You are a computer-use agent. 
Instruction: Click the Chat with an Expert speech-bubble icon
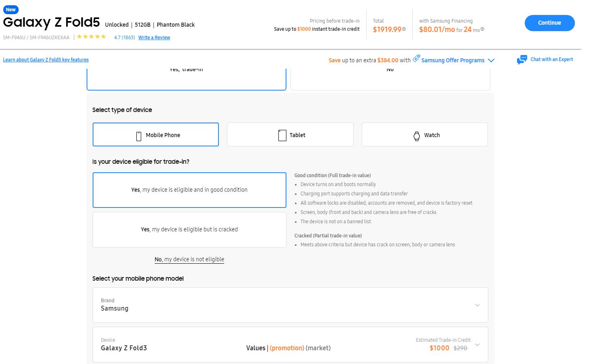[x=522, y=60]
